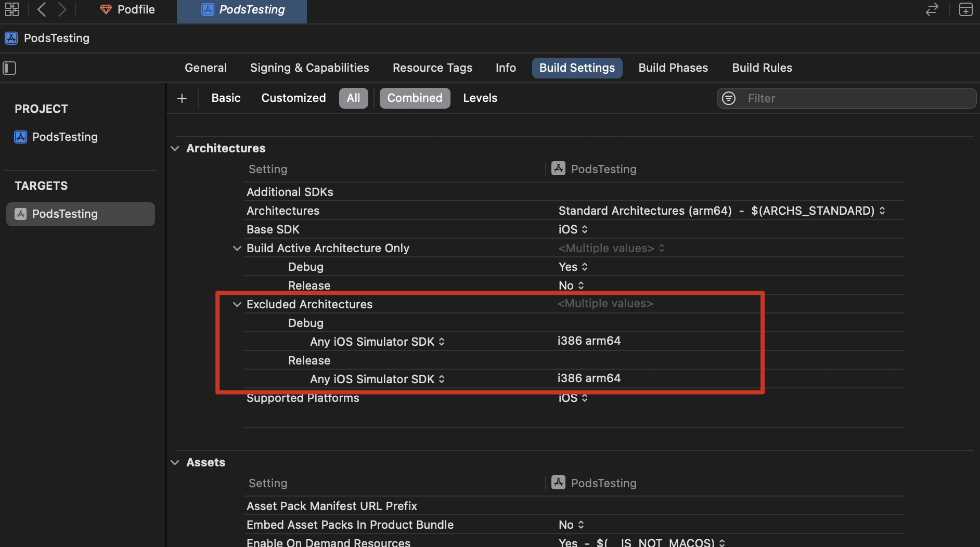Viewport: 980px width, 547px height.
Task: Select the Build Settings tab
Action: pos(577,68)
